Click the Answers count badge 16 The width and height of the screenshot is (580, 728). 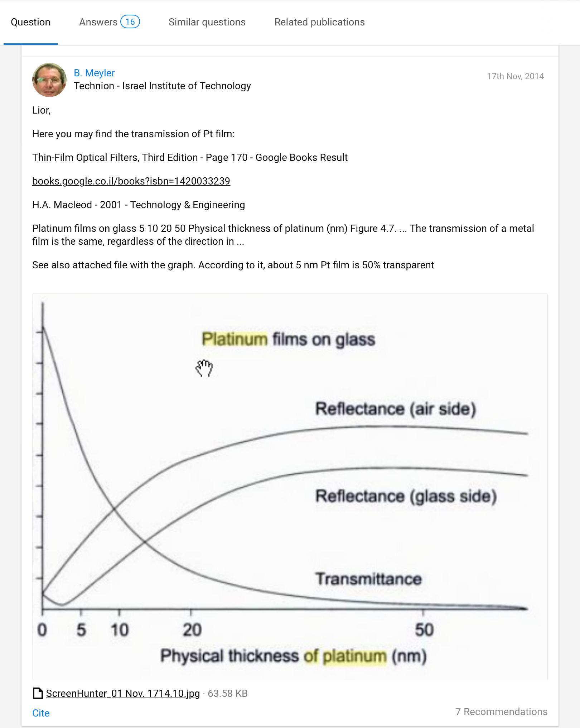pos(130,22)
